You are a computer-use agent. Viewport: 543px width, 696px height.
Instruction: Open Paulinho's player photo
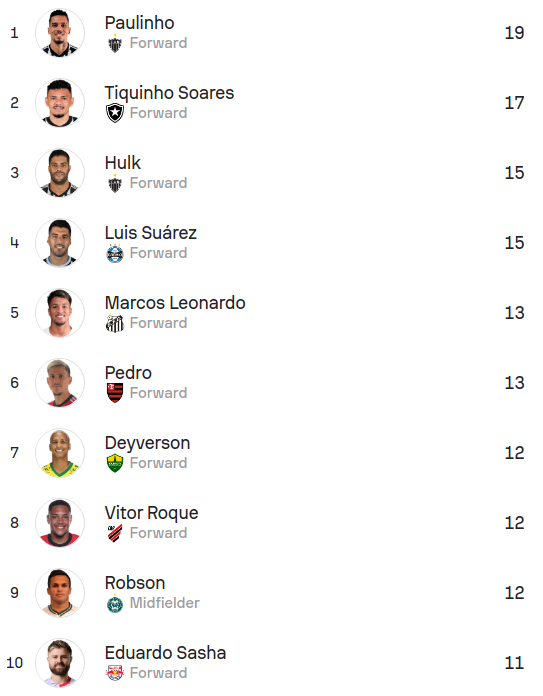(60, 33)
